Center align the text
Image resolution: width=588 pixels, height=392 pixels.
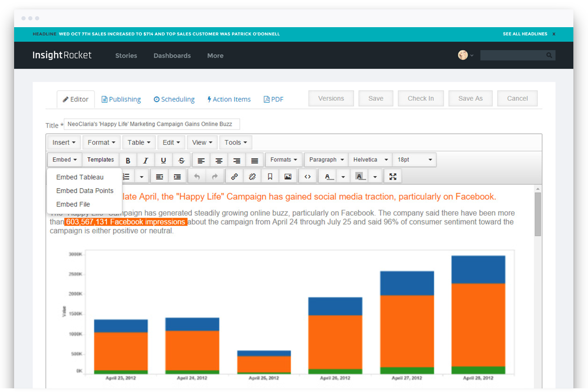[218, 160]
